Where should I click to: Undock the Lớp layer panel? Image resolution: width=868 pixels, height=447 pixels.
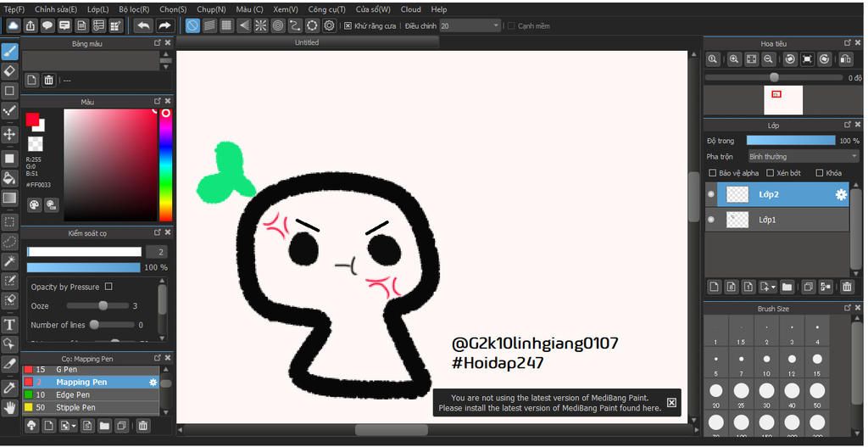[x=848, y=126]
